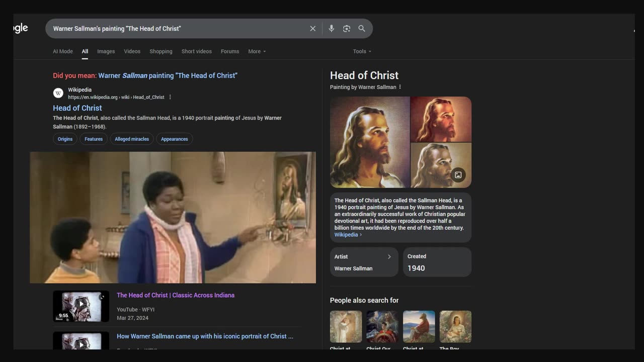Viewport: 644px width, 362px height.
Task: Open the Short videos tab
Action: click(197, 51)
